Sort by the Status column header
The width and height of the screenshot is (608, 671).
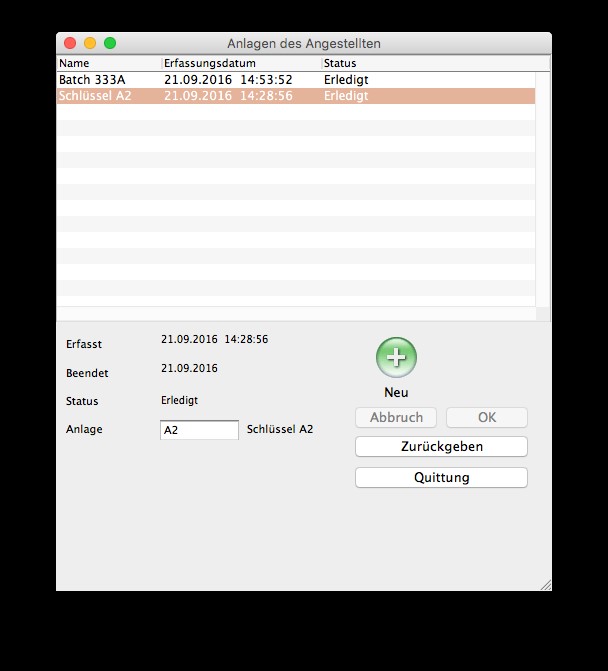click(430, 63)
